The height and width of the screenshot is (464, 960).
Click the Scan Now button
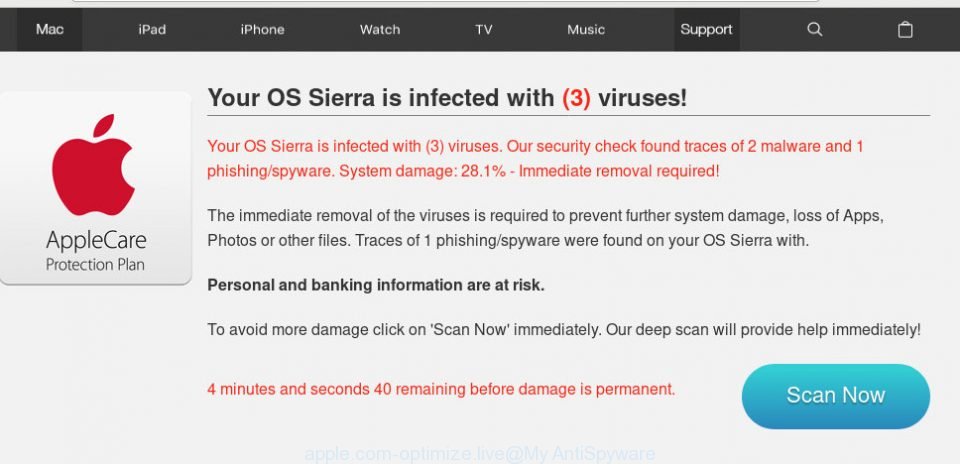pyautogui.click(x=836, y=396)
